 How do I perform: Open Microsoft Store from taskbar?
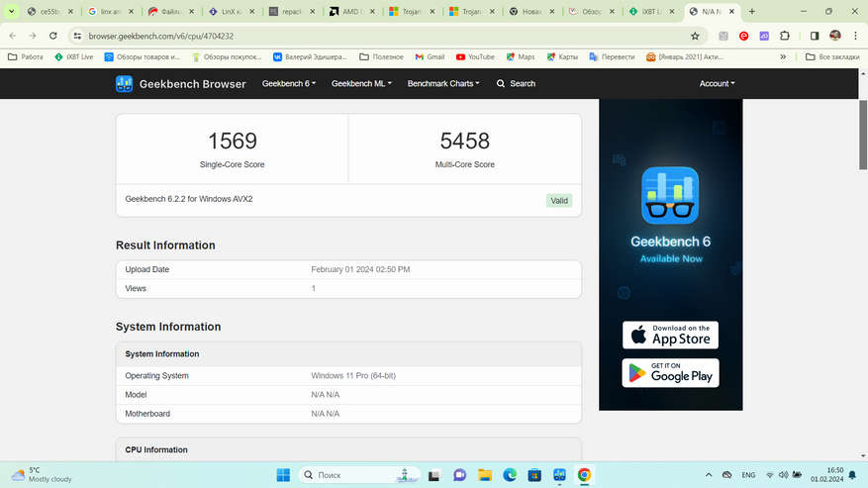(x=534, y=475)
